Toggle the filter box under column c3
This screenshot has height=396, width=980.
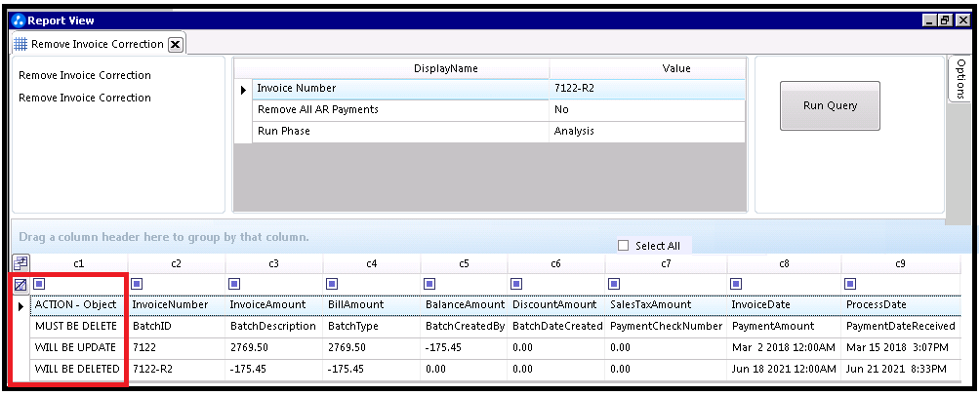tap(235, 284)
